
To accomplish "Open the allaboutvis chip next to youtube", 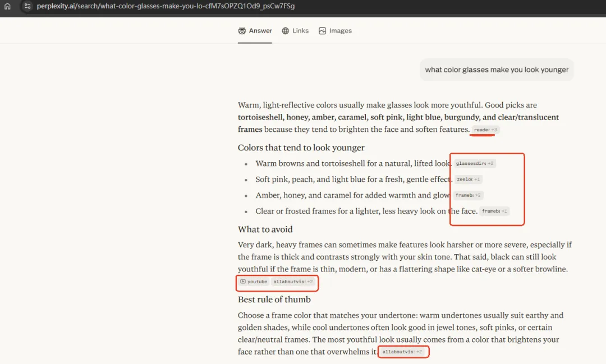I will (293, 282).
